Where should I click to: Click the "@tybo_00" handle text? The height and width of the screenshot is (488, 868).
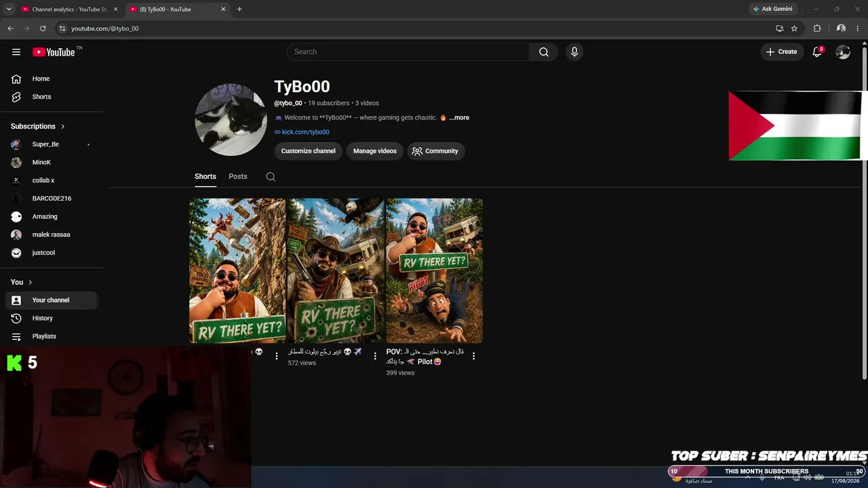pyautogui.click(x=288, y=103)
